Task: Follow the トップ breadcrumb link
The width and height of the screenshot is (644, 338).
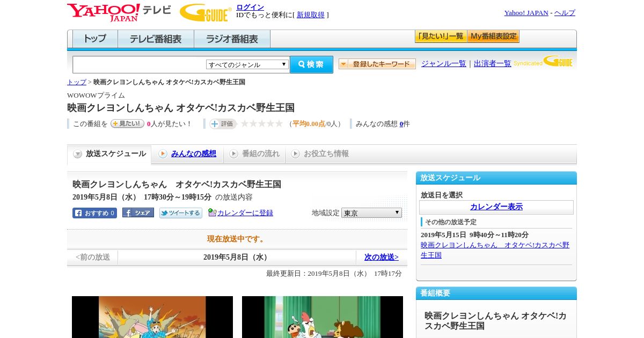Action: [x=77, y=82]
